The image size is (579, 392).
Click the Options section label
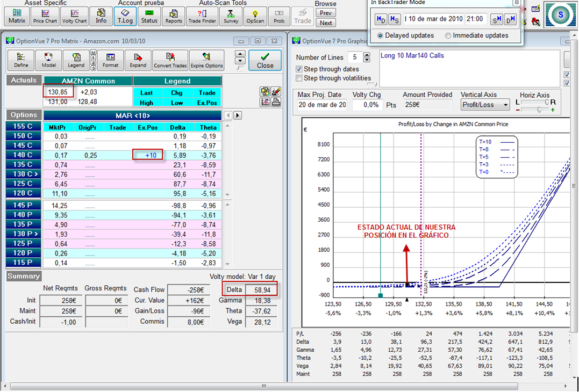tap(24, 115)
